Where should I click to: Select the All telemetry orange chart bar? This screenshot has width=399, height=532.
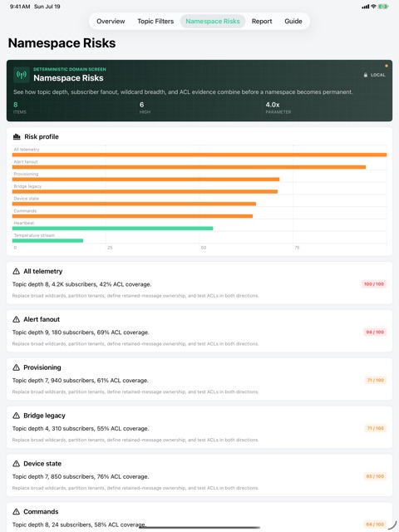(x=199, y=155)
